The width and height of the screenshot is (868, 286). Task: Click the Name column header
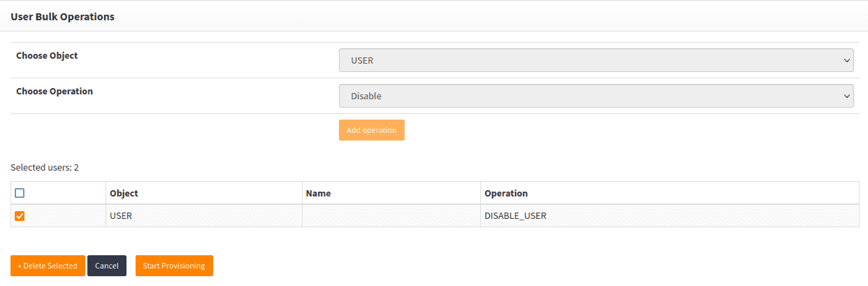[x=318, y=193]
